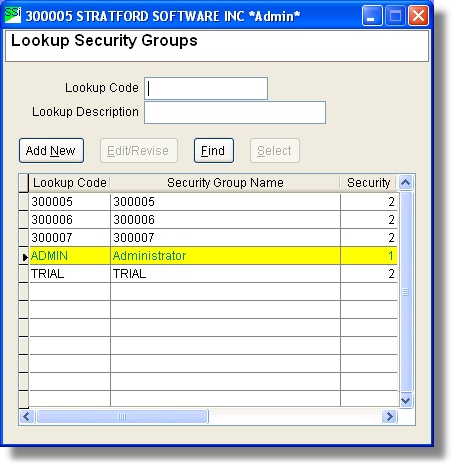Click the Find button
454x467 pixels.
tap(214, 151)
